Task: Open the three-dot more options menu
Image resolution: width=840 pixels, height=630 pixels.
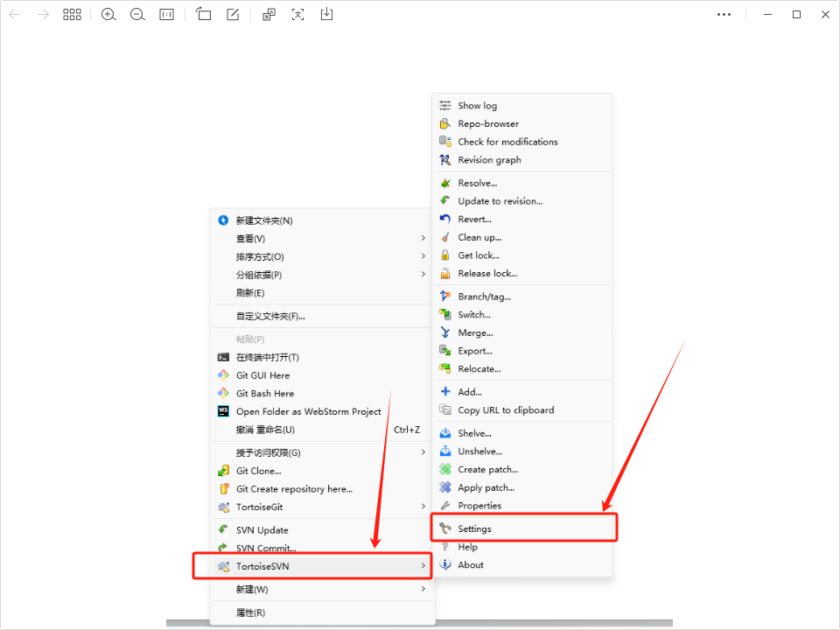Action: point(724,15)
